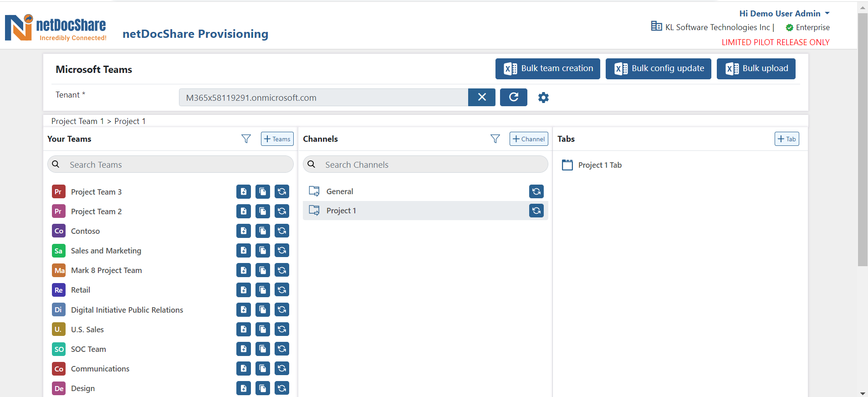The image size is (868, 397).
Task: Click Bulk team creation button
Action: (x=548, y=69)
